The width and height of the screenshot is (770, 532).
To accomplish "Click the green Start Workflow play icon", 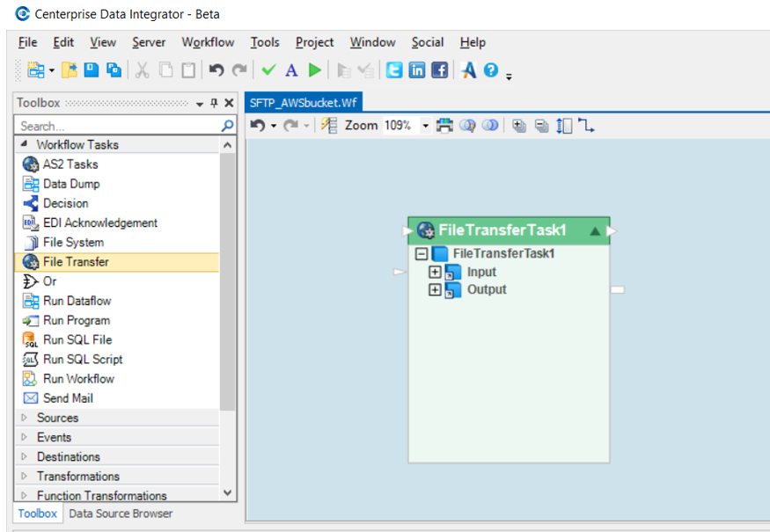I will [314, 70].
